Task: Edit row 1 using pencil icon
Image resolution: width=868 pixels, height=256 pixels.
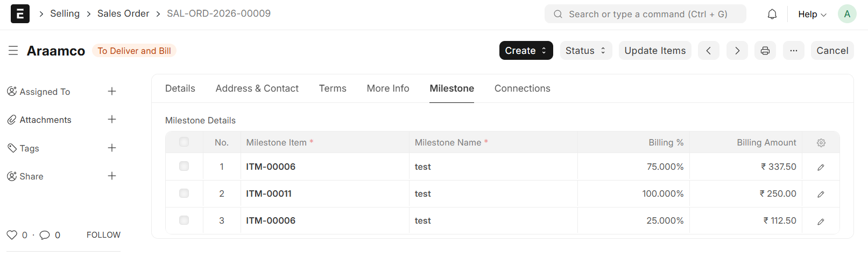Action: pyautogui.click(x=821, y=167)
